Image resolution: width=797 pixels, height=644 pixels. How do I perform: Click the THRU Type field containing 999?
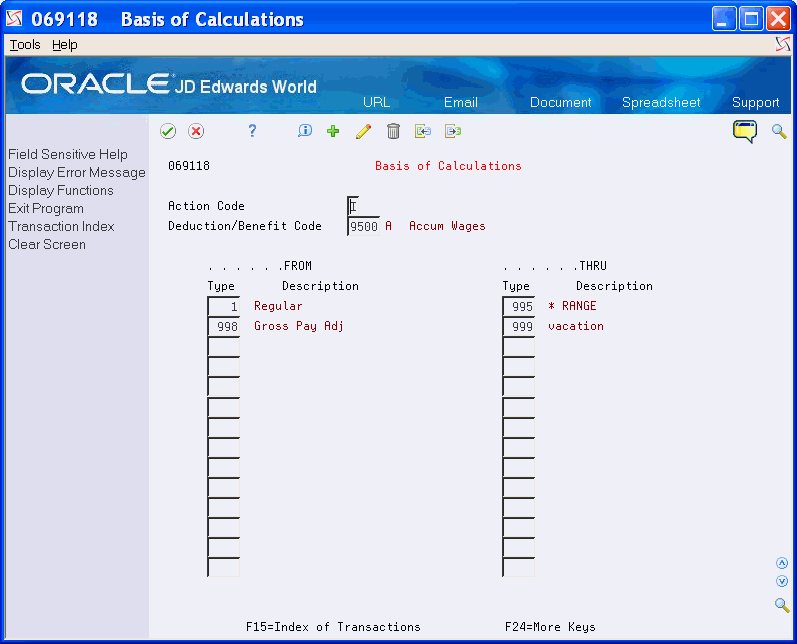pyautogui.click(x=518, y=326)
